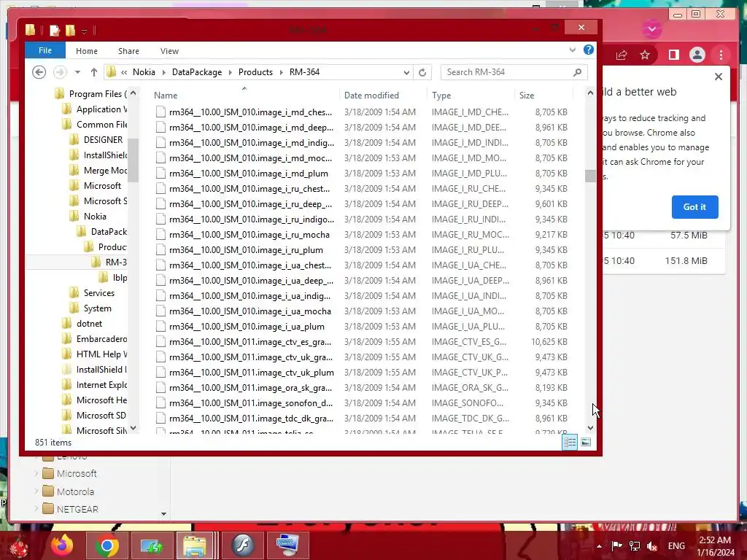The height and width of the screenshot is (560, 747).
Task: Select file image_i_ua_plum
Action: point(247,327)
